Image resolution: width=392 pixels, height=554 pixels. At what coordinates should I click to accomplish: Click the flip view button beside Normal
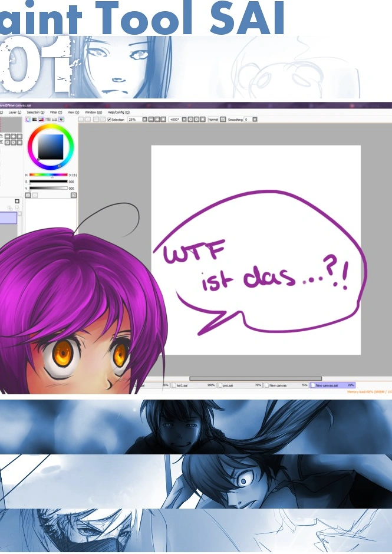pos(223,120)
